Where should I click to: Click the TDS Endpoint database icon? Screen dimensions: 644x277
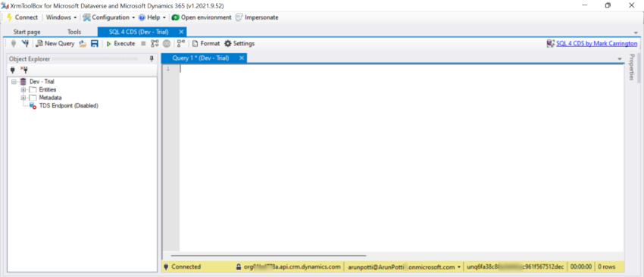click(33, 106)
